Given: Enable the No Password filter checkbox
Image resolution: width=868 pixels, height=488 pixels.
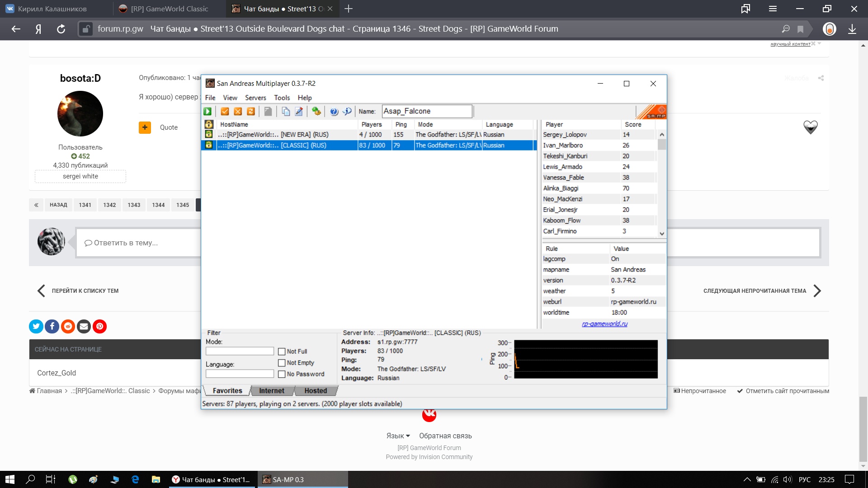Looking at the screenshot, I should (x=282, y=374).
